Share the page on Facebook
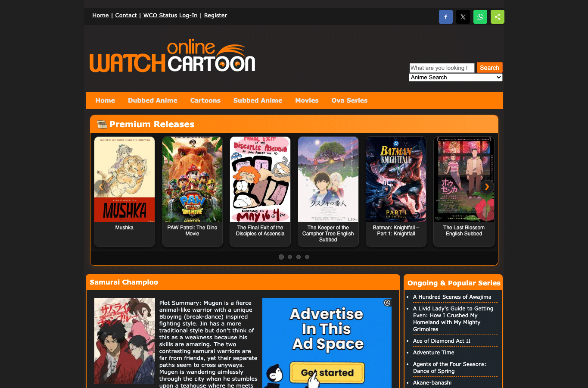This screenshot has width=588, height=388. pyautogui.click(x=446, y=17)
